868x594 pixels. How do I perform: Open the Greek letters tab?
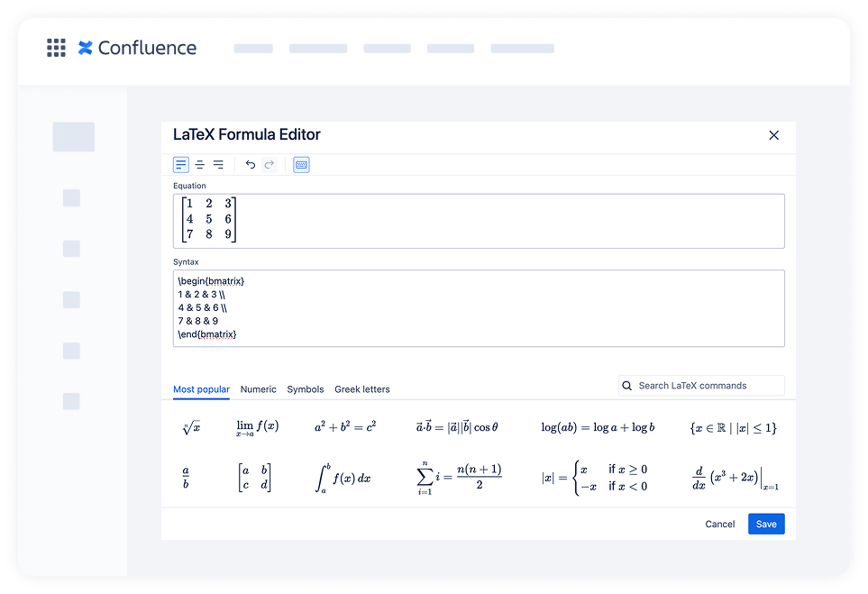click(361, 389)
